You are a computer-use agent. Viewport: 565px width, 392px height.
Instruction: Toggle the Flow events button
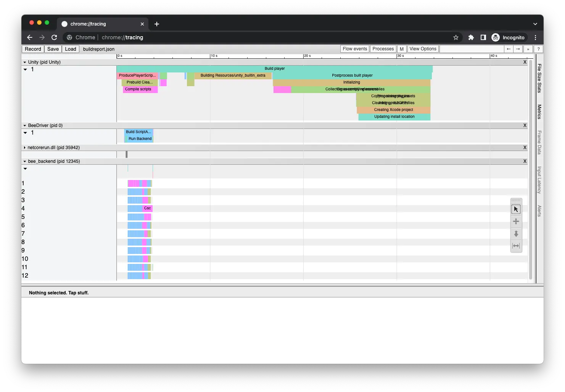pos(354,49)
